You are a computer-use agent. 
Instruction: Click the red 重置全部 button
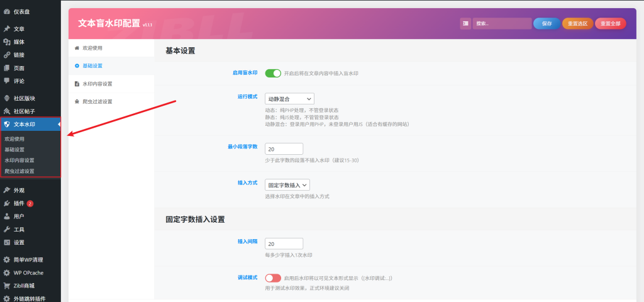[610, 23]
